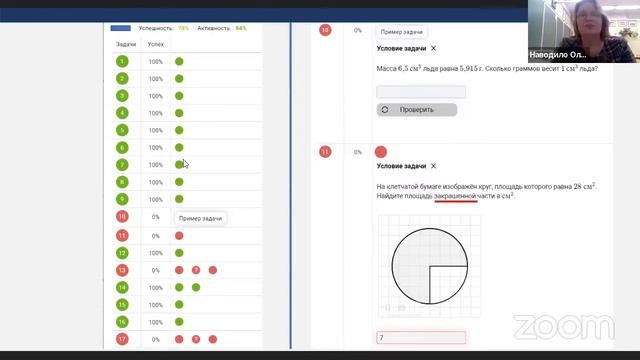The height and width of the screenshot is (360, 640).
Task: Open green attempt dot for task 16
Action: [179, 322]
